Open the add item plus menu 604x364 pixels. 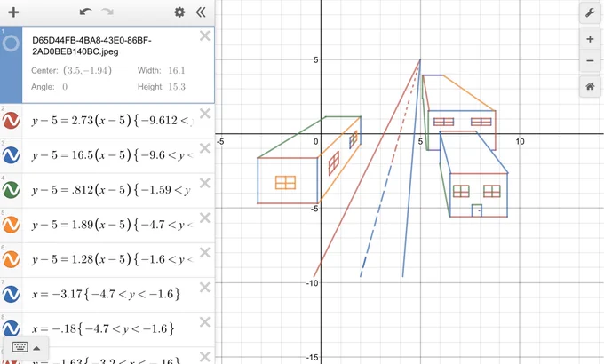(x=13, y=12)
